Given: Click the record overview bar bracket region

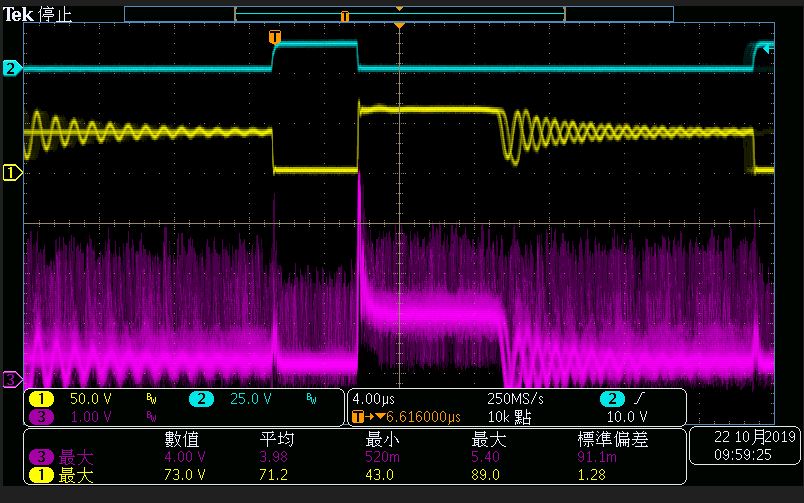Looking at the screenshot, I should 399,14.
